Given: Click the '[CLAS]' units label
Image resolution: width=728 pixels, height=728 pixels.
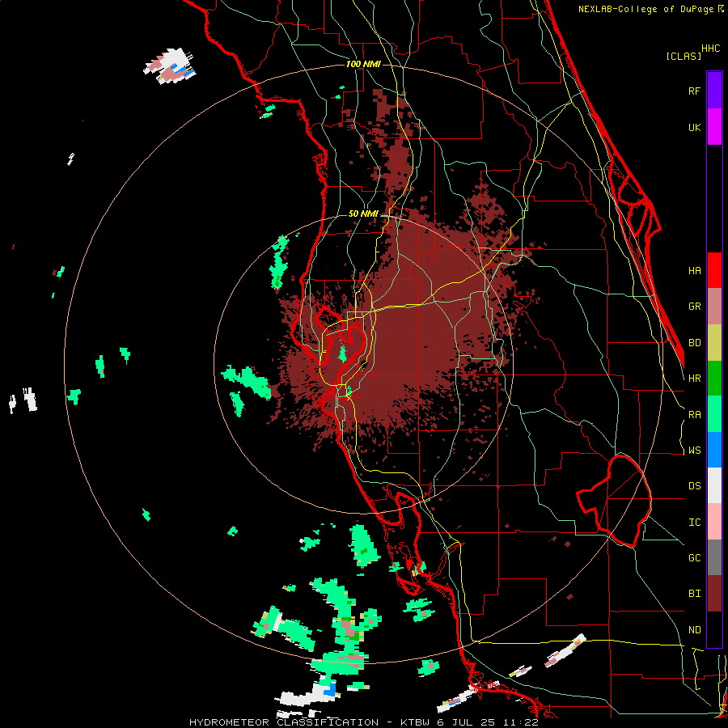Looking at the screenshot, I should (684, 56).
